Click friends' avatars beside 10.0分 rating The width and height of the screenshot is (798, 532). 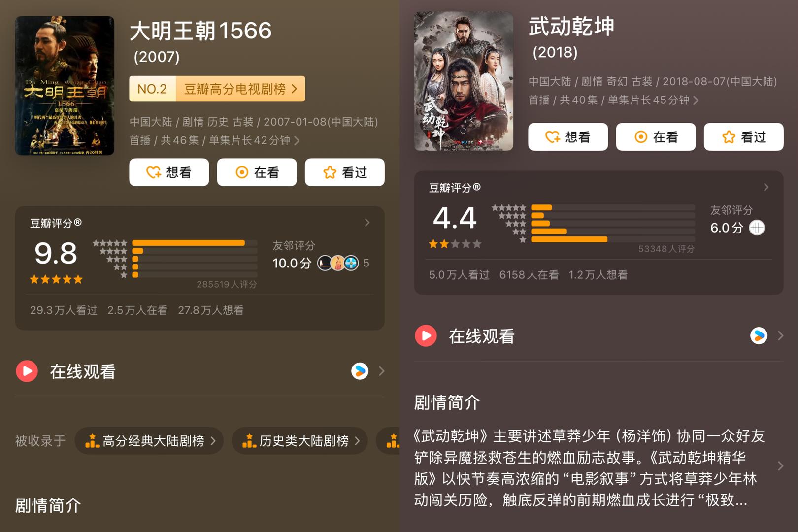click(x=338, y=263)
